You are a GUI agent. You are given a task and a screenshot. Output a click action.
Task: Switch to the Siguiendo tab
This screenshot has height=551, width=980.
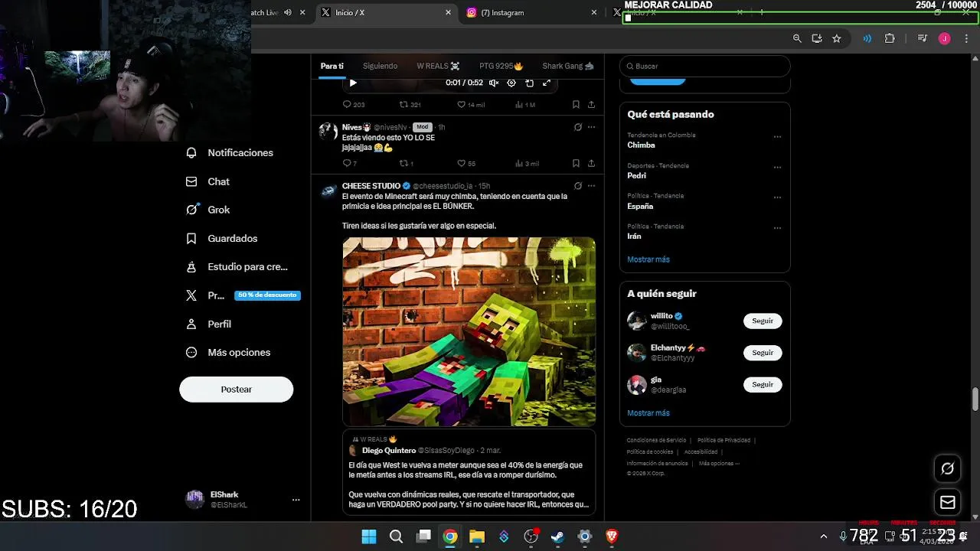coord(380,66)
